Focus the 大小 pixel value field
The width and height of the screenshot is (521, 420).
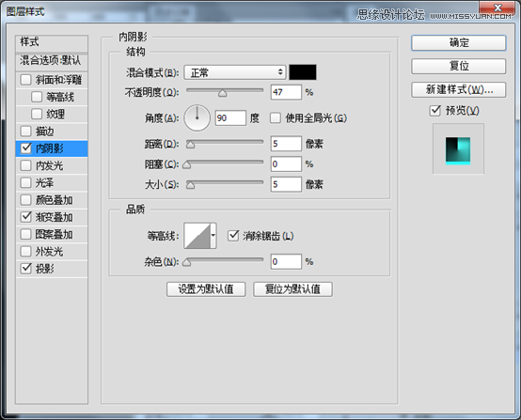click(x=286, y=184)
